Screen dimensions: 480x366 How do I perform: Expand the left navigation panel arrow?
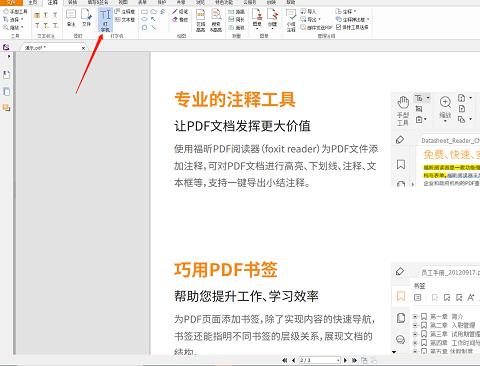coord(9,57)
